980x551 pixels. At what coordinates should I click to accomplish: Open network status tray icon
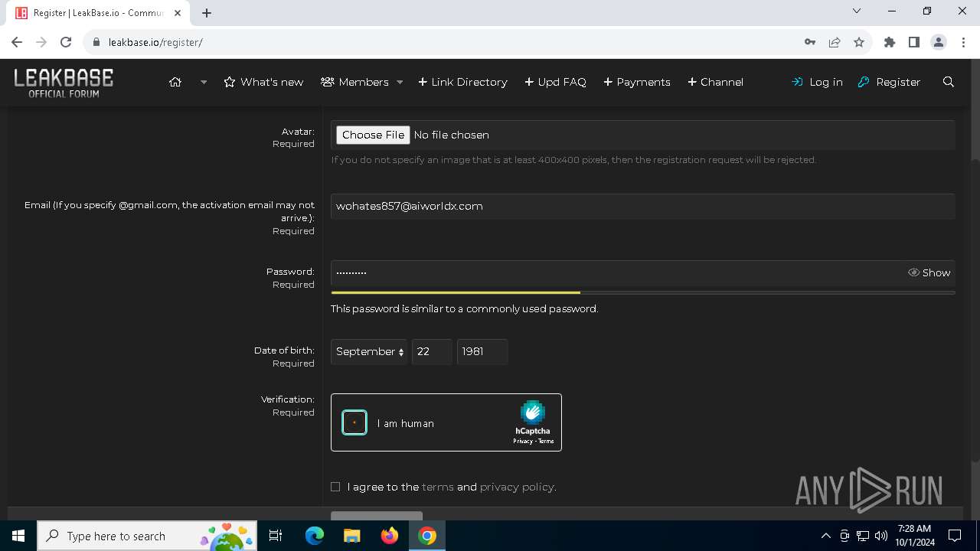click(x=863, y=536)
